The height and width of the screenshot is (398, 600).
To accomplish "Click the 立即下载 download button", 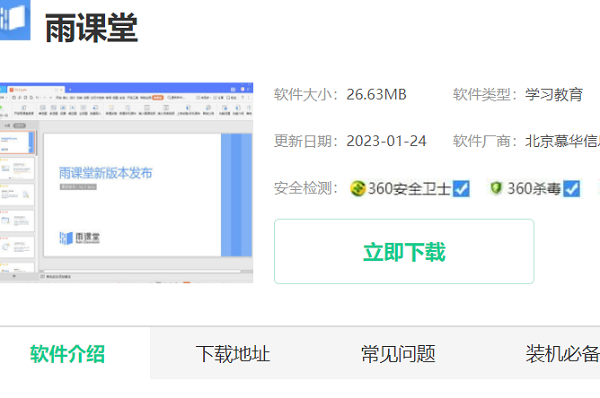I will 404,251.
